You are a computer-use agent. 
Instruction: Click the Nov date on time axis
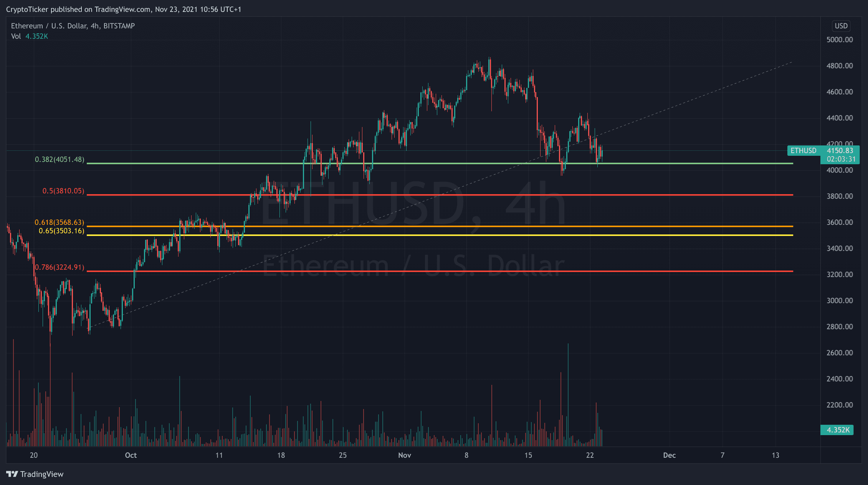(x=405, y=455)
